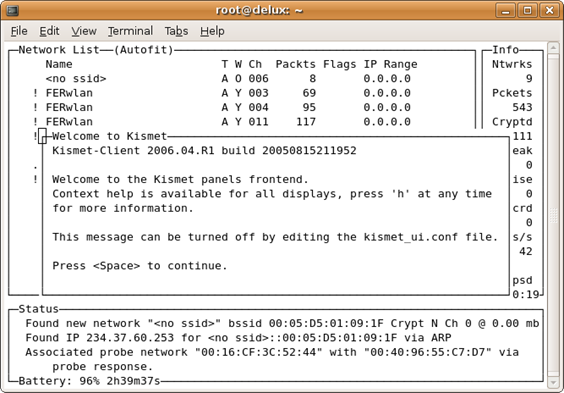This screenshot has width=564, height=393.
Task: Open the Terminal menu
Action: tap(130, 31)
